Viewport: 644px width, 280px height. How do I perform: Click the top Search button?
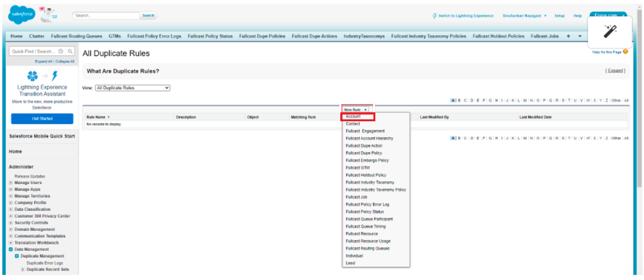point(148,16)
